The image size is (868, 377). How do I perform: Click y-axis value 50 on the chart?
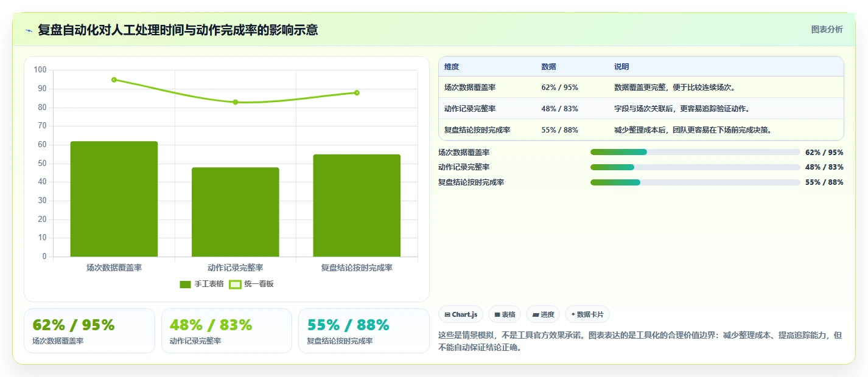[x=42, y=164]
